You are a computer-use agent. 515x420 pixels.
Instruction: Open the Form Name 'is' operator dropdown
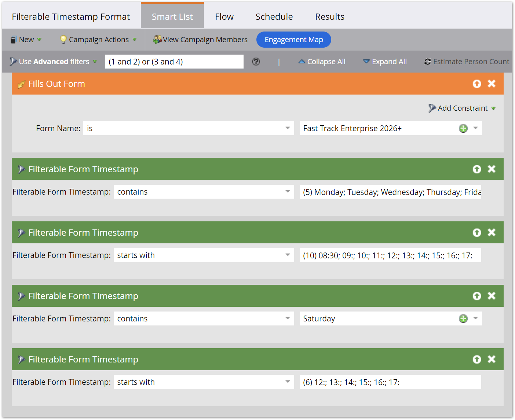(287, 128)
